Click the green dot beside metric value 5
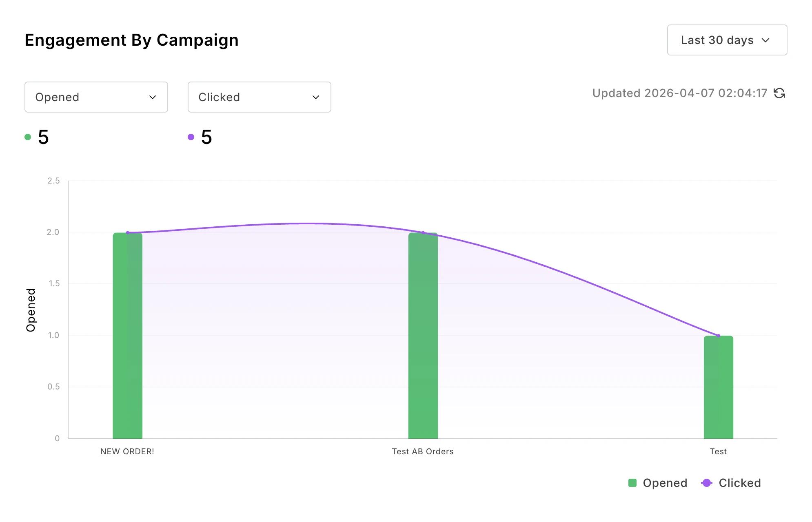Viewport: 812px width, 522px height. (28, 137)
